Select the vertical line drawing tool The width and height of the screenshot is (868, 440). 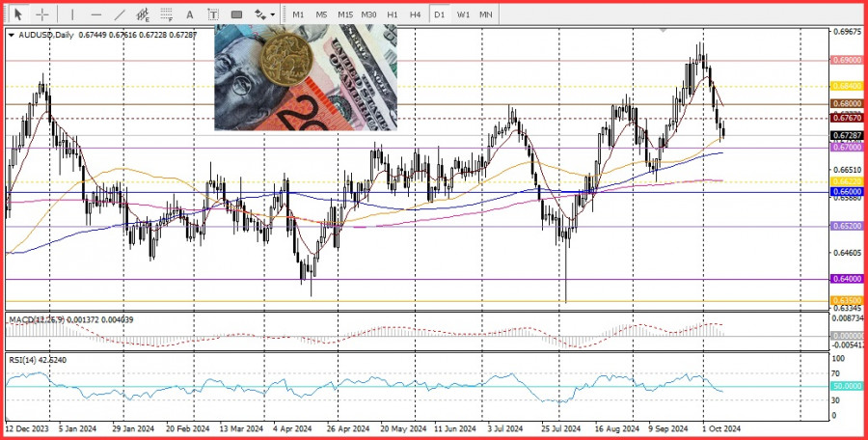tap(72, 14)
